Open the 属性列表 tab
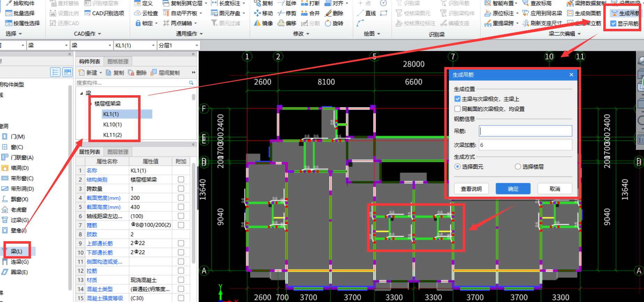 tap(89, 152)
